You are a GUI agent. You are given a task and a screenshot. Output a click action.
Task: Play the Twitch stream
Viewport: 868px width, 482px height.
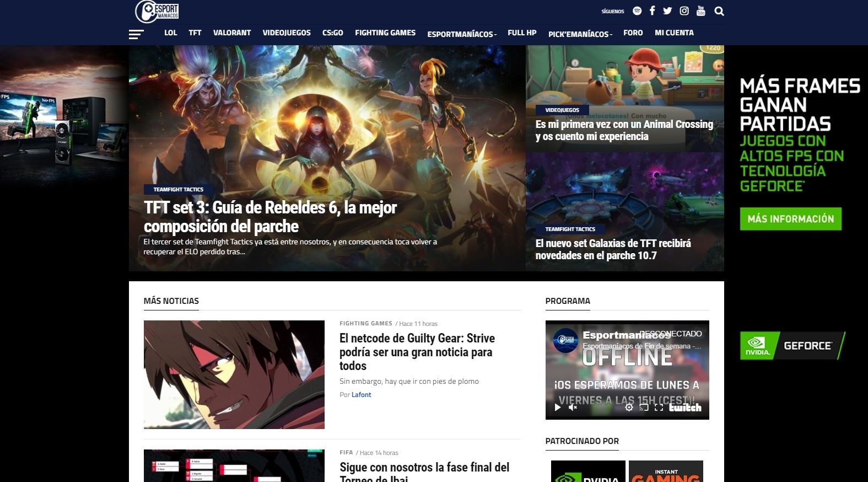pos(558,408)
